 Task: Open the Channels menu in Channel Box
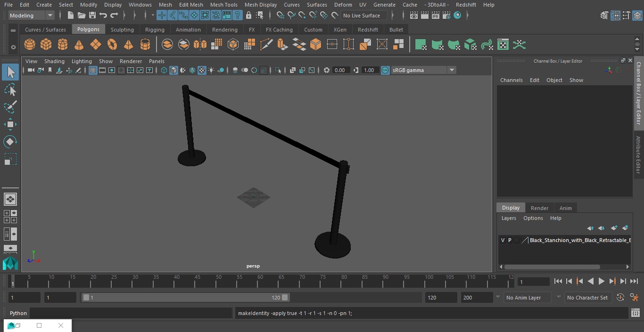512,80
